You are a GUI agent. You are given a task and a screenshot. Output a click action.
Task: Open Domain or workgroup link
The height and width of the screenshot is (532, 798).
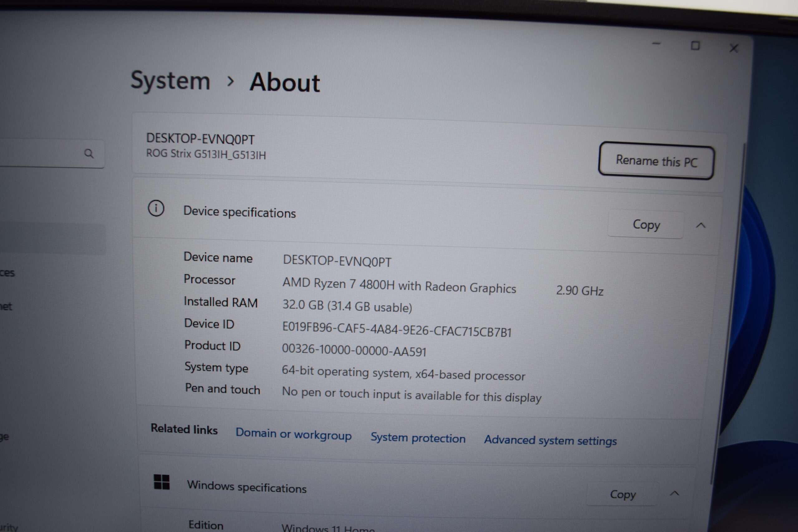click(293, 434)
